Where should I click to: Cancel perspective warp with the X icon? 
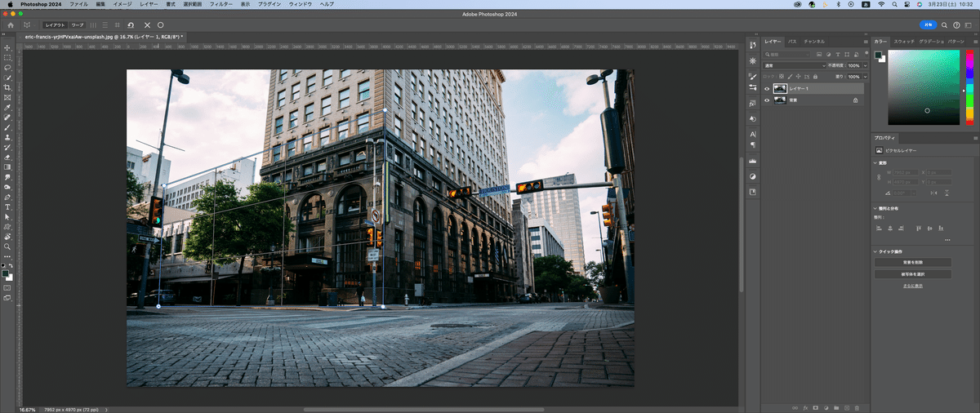click(147, 25)
